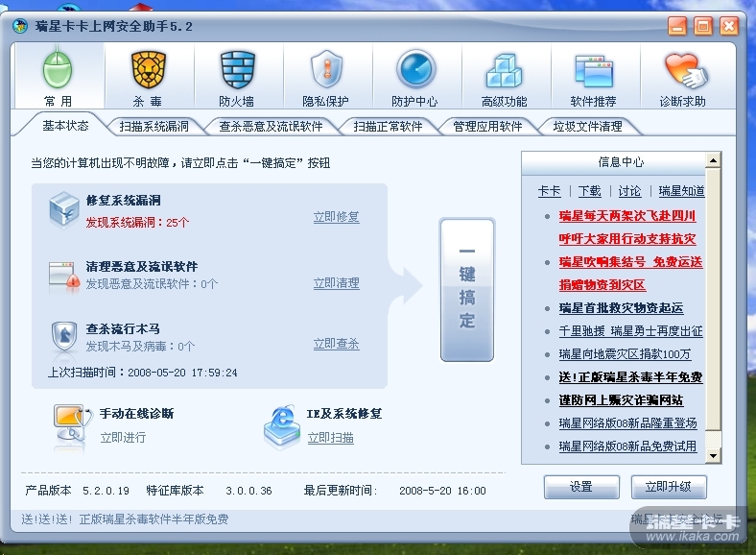Click the 信息中心 scrollbar up arrow
Screen dimensions: 756x555
[713, 160]
